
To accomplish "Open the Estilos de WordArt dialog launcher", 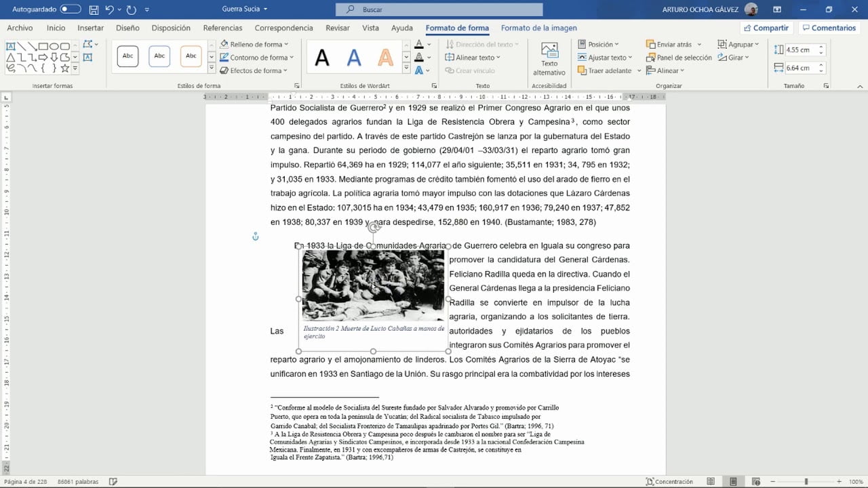I will click(434, 86).
